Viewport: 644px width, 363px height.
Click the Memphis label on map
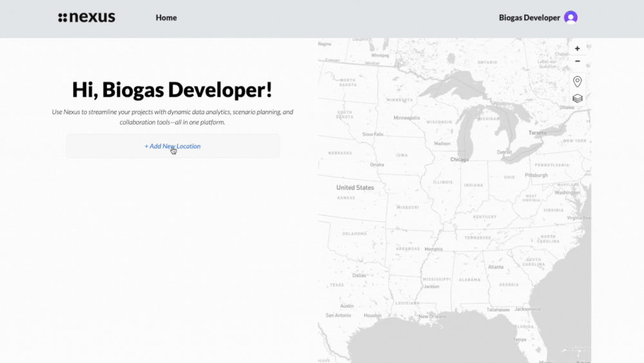pos(433,249)
